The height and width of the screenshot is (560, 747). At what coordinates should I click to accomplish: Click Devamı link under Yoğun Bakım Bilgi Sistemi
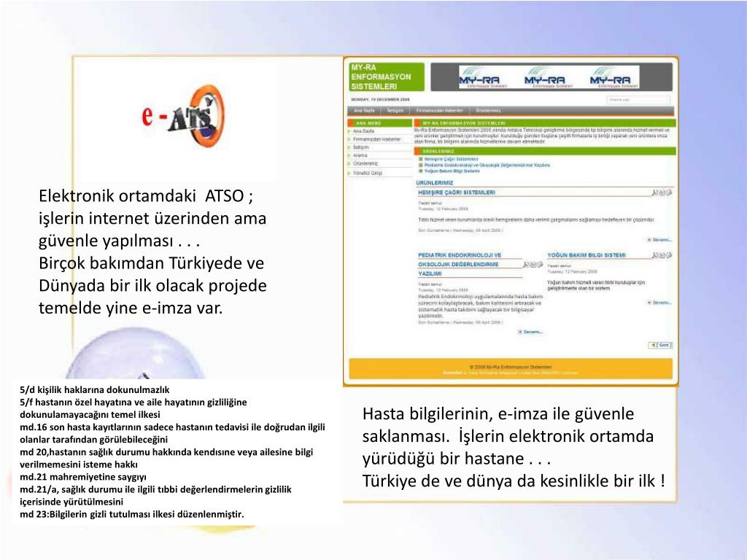click(x=659, y=303)
